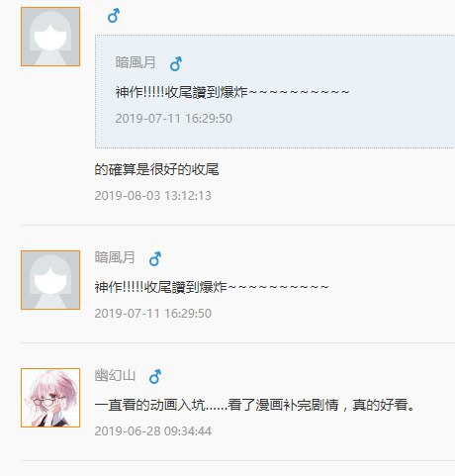
Task: Click the timestamp under 暗風月's standalone comment
Action: point(153,314)
